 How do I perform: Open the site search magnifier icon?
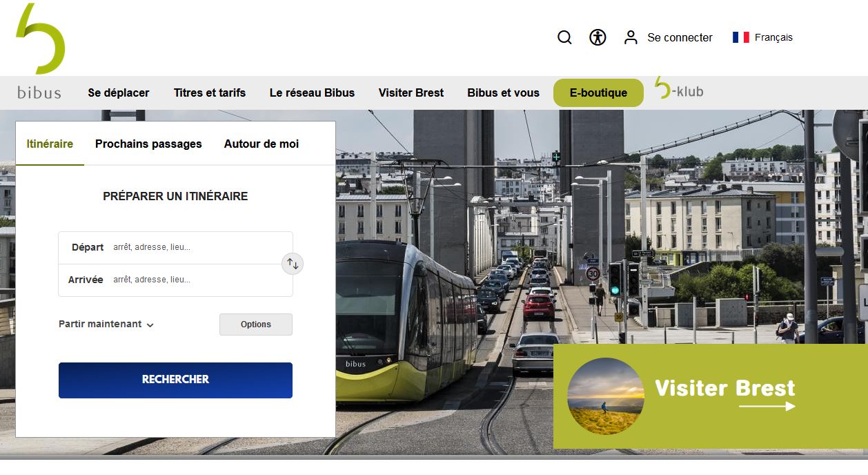click(x=564, y=37)
